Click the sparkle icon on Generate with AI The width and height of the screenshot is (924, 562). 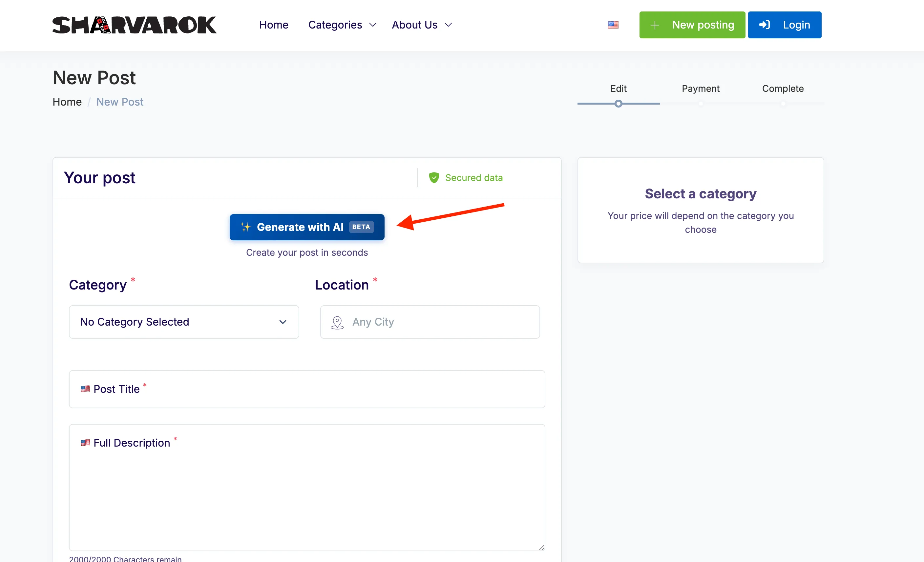coord(246,227)
